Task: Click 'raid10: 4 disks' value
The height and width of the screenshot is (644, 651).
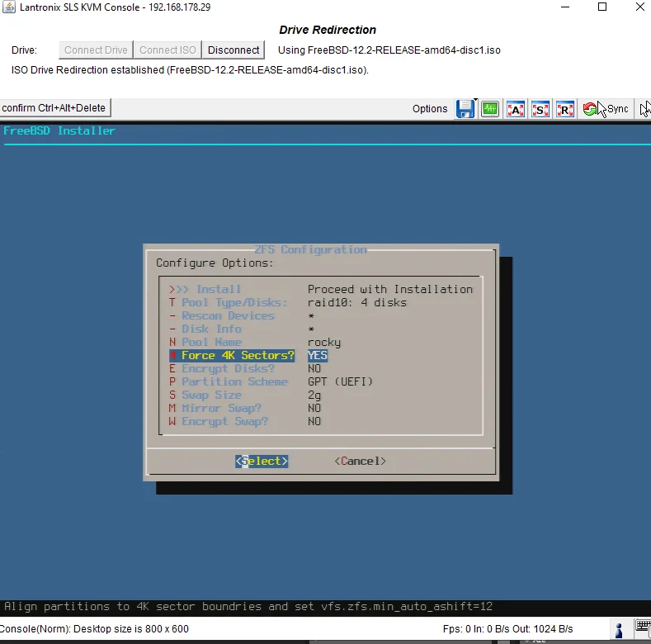Action: click(x=357, y=302)
